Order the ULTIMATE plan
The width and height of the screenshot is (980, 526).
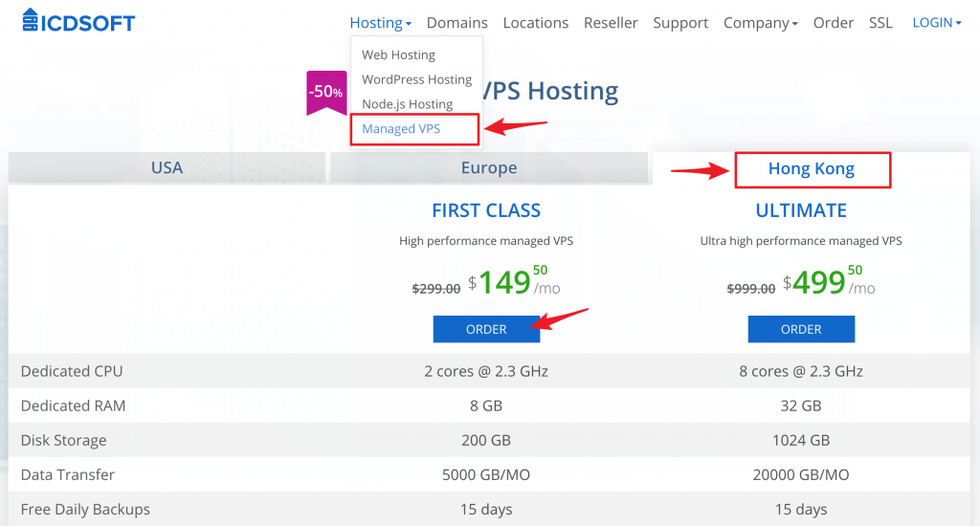[801, 329]
